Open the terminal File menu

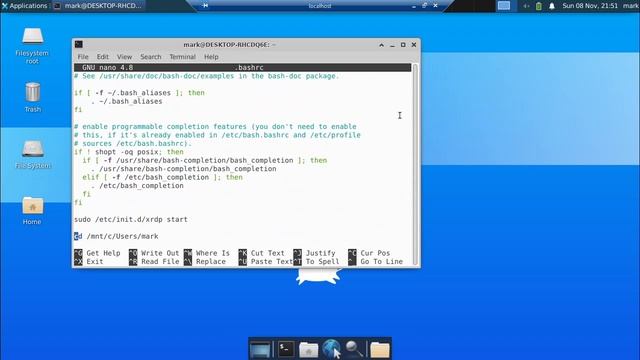click(x=83, y=57)
